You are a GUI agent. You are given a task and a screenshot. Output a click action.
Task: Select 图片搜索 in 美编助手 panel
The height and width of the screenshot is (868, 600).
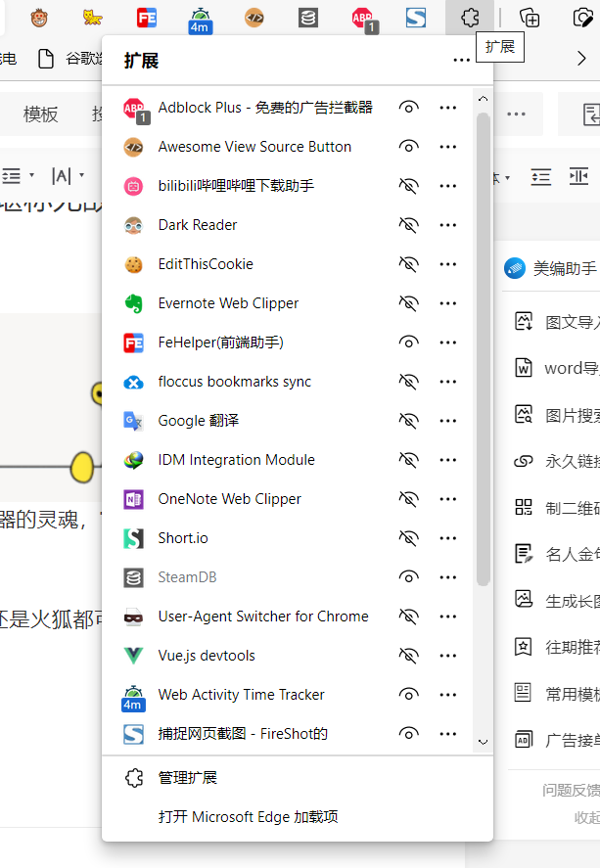556,415
